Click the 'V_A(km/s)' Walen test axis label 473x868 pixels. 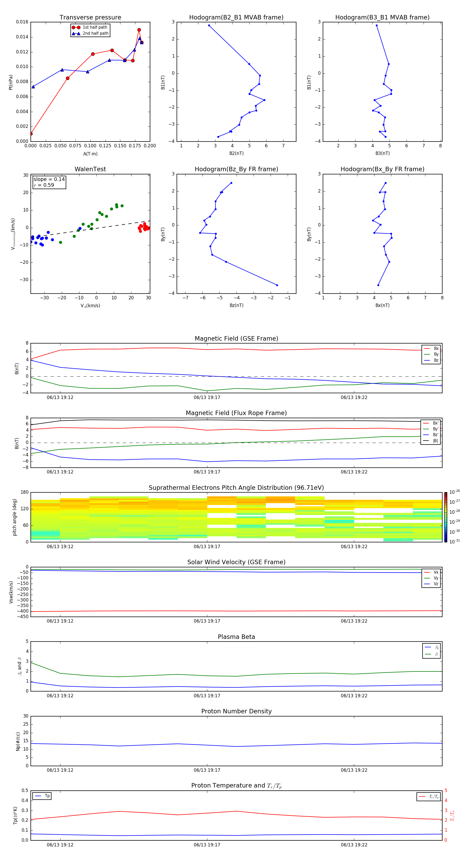click(x=90, y=306)
